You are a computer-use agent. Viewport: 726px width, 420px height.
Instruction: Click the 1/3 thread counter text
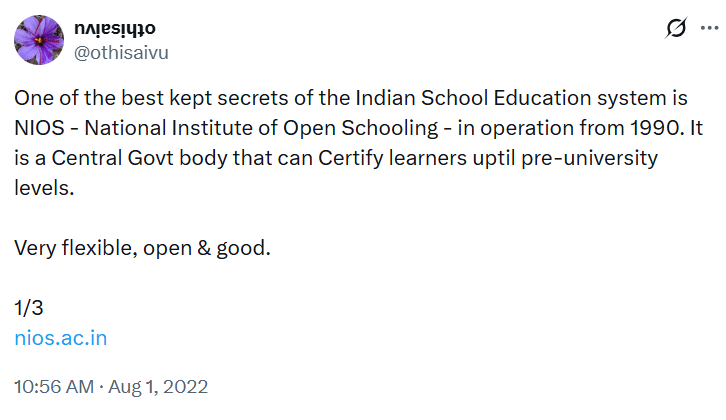point(29,307)
